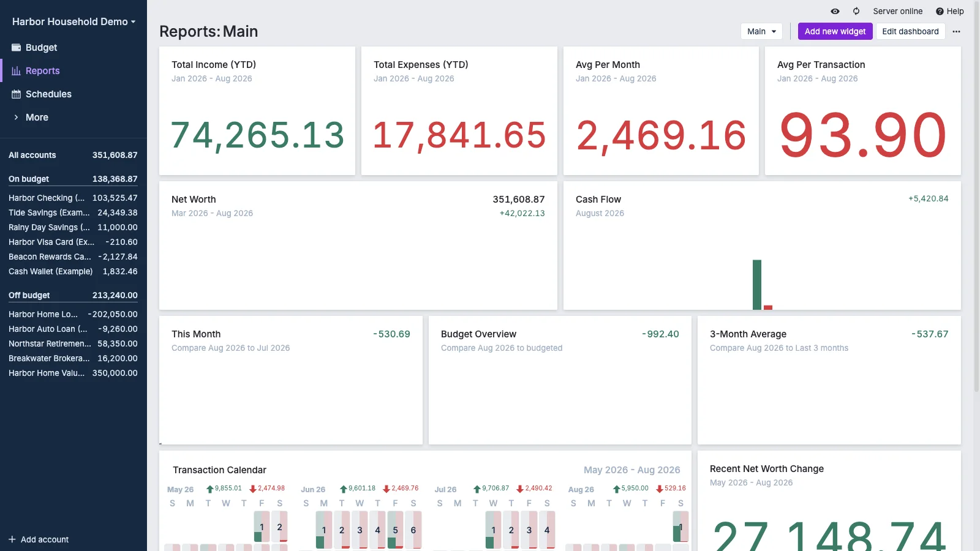Click Server online status
The width and height of the screenshot is (980, 551).
(897, 11)
